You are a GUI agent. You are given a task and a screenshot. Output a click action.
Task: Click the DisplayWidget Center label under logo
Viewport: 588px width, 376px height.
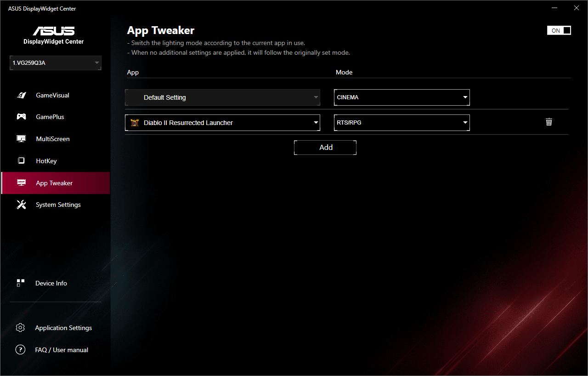point(54,41)
